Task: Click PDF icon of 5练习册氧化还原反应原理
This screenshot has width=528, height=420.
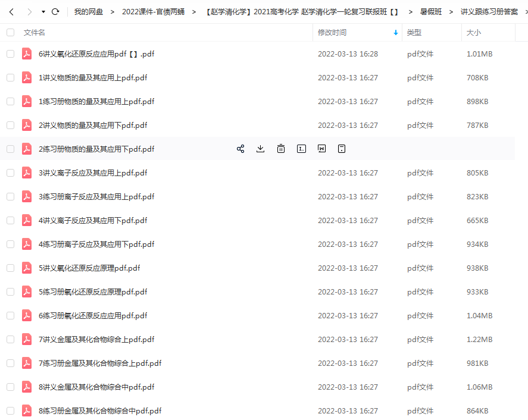Action: coord(27,292)
